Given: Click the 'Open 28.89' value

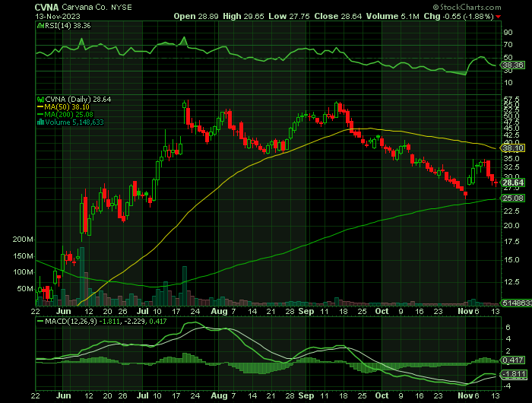Looking at the screenshot, I should click(x=196, y=16).
